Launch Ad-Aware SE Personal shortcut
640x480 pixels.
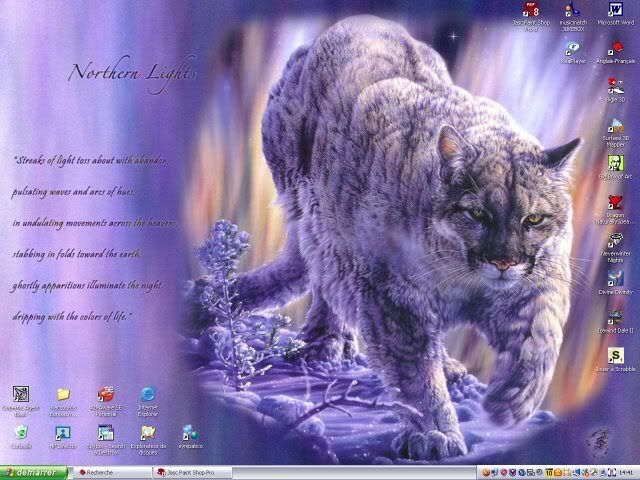[x=106, y=401]
